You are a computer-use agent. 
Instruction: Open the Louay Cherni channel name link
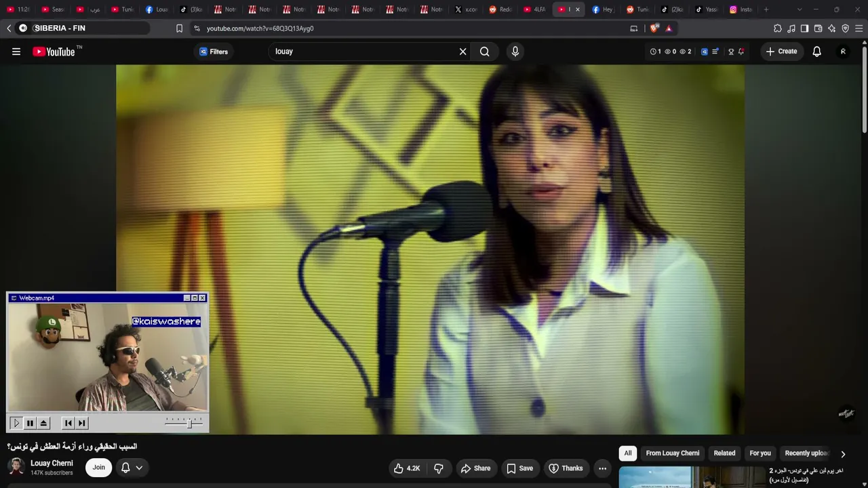click(x=52, y=464)
